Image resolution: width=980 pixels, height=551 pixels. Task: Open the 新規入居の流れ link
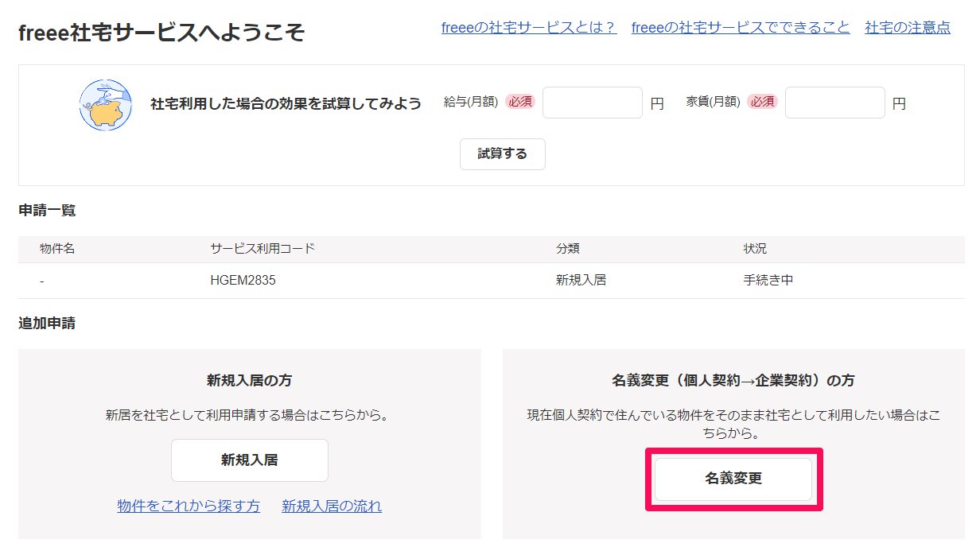point(332,506)
